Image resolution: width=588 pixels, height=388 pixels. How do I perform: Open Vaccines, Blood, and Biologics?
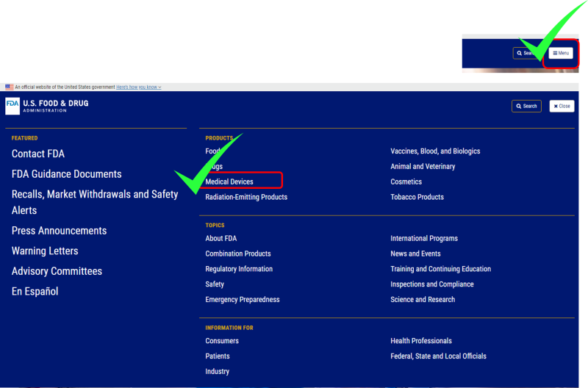click(435, 151)
